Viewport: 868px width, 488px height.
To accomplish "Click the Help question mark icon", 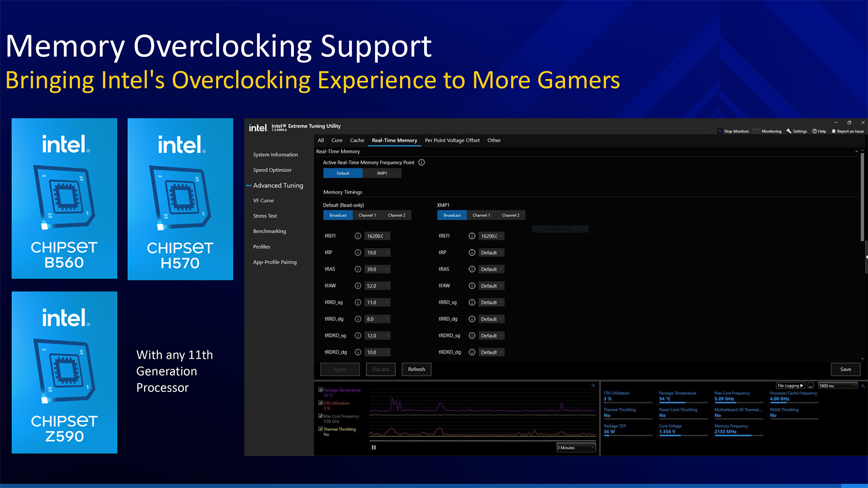I will [x=815, y=131].
